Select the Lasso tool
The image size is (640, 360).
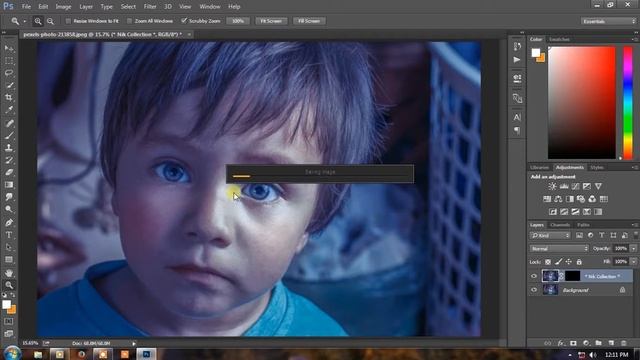click(x=9, y=73)
